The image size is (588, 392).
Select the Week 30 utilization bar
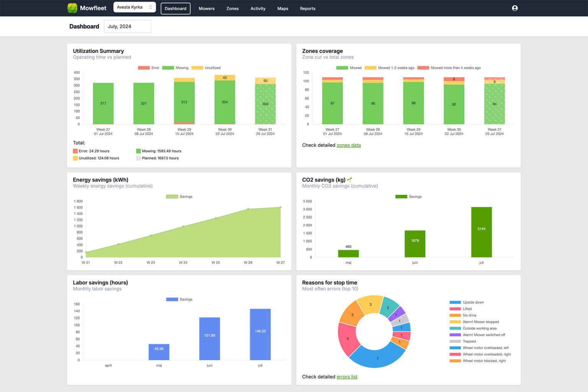[x=225, y=102]
